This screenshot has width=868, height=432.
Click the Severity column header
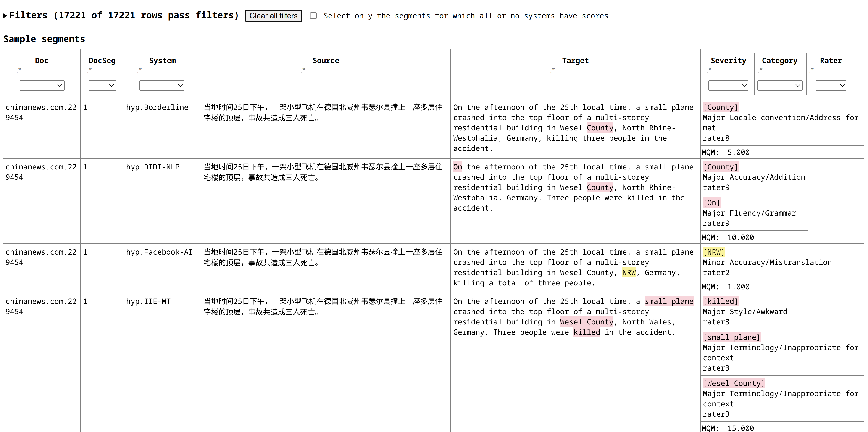tap(728, 60)
